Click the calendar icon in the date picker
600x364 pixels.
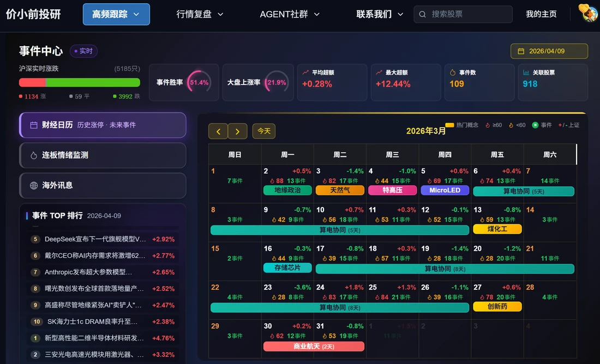pyautogui.click(x=521, y=51)
